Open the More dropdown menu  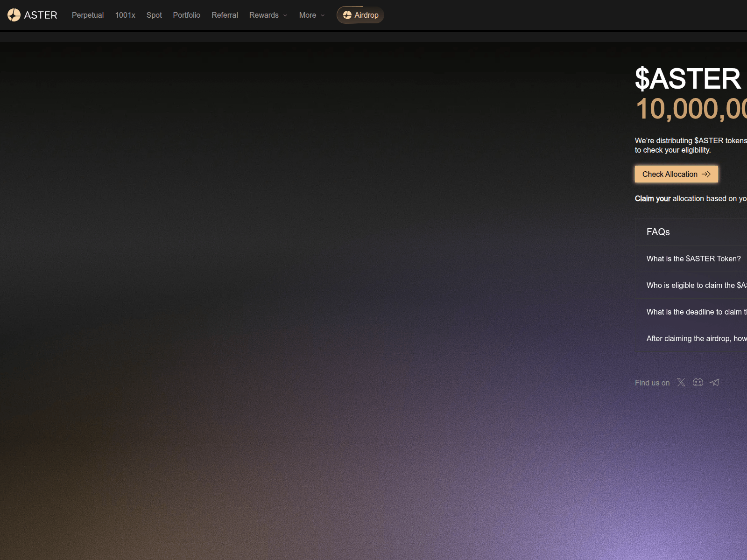311,15
